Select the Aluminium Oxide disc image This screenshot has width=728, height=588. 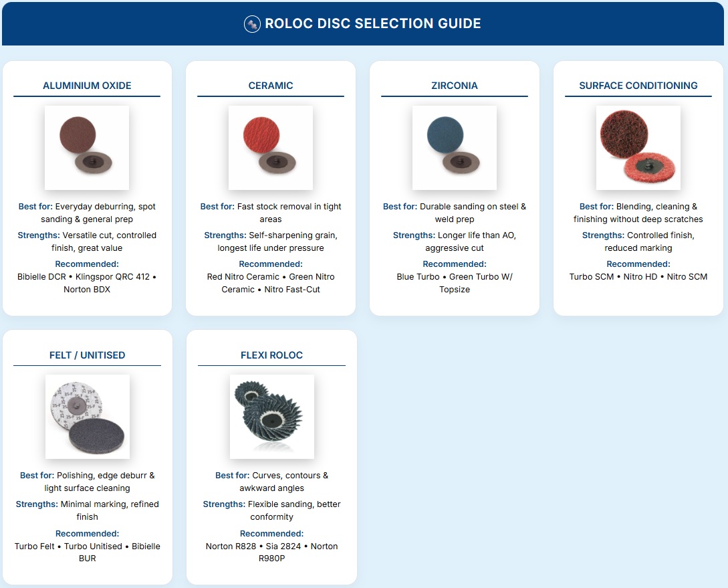[87, 147]
